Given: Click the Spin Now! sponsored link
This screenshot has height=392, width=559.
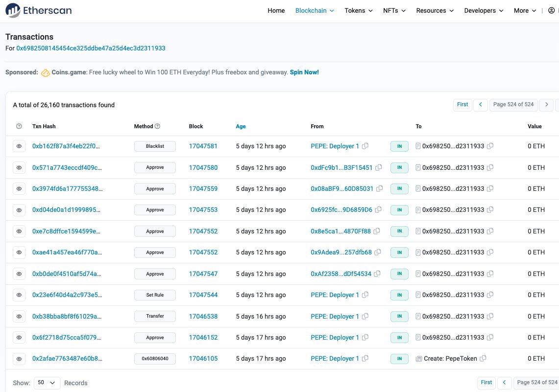Looking at the screenshot, I should tap(304, 72).
